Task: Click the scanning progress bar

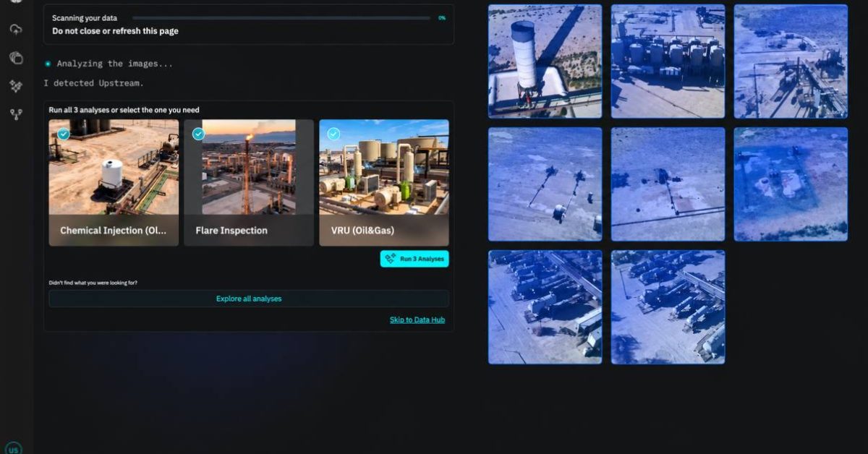Action: 281,17
